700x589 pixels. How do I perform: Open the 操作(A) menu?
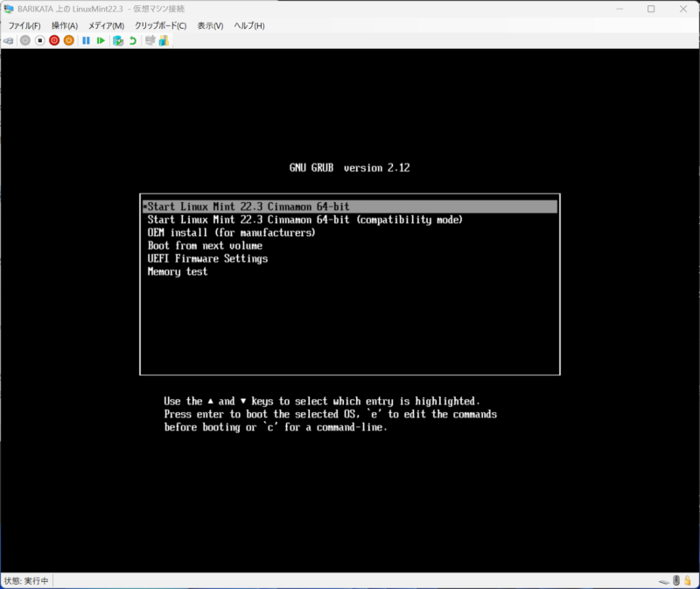(x=64, y=25)
